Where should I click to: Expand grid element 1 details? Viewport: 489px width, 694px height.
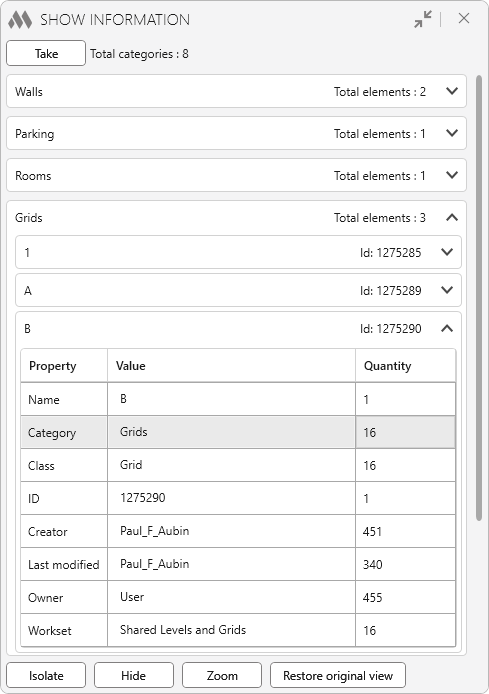point(447,252)
